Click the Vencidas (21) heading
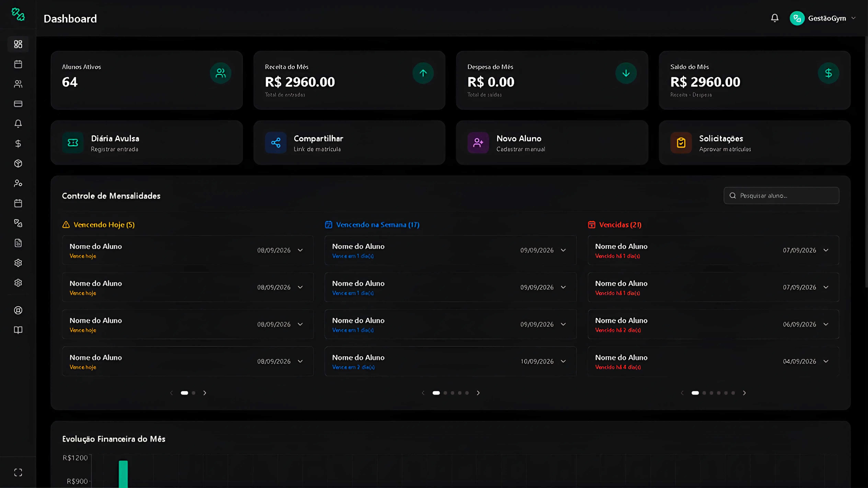The width and height of the screenshot is (868, 488). (x=615, y=225)
